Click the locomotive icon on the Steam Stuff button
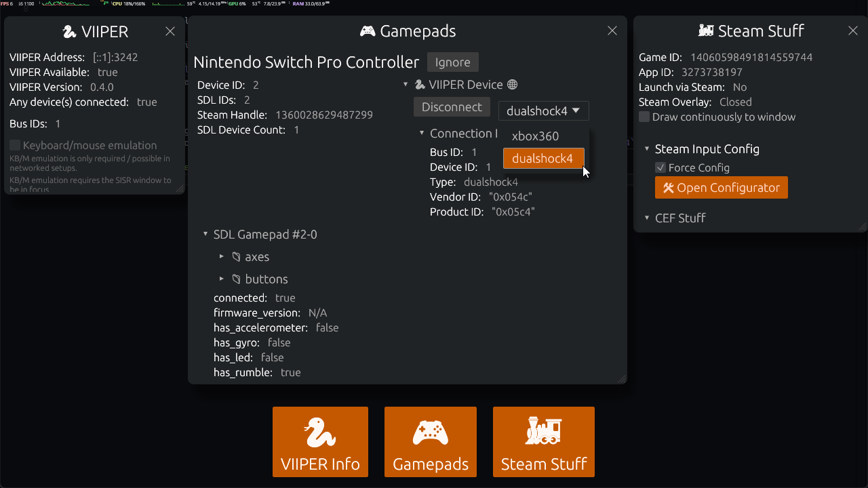Image resolution: width=868 pixels, height=488 pixels. [x=543, y=431]
